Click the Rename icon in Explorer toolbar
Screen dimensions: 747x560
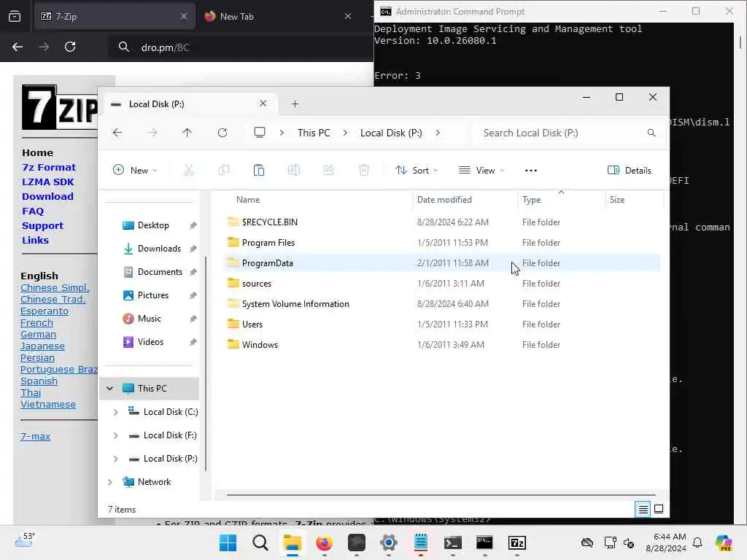(x=294, y=170)
